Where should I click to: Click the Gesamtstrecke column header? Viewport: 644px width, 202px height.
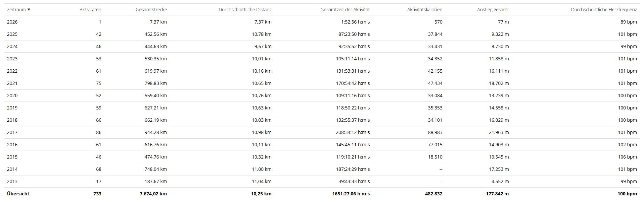coord(151,10)
